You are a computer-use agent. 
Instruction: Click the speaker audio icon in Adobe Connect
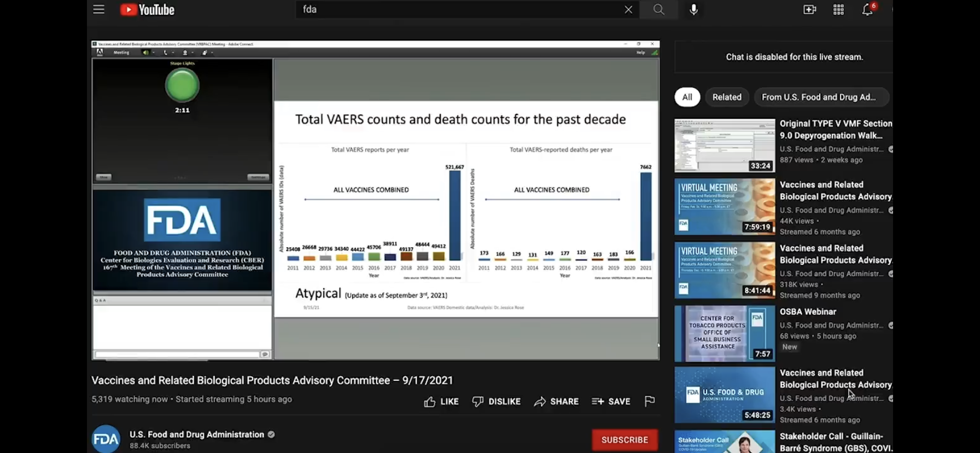point(145,53)
